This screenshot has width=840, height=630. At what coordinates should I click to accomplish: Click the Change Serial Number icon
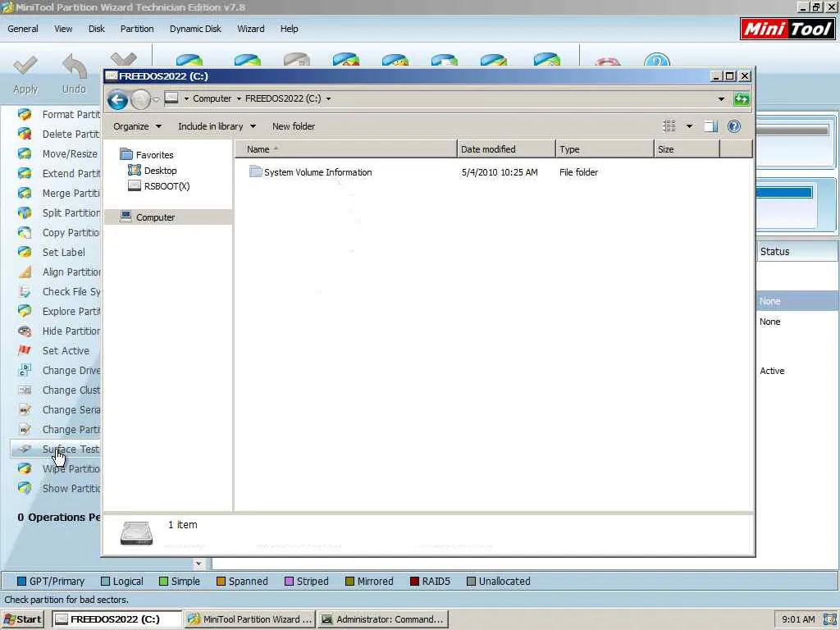25,410
